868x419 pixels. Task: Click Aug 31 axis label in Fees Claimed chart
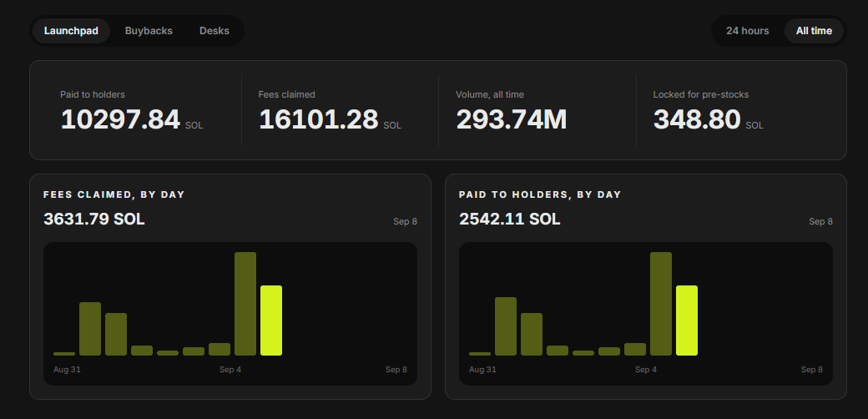[x=67, y=370]
